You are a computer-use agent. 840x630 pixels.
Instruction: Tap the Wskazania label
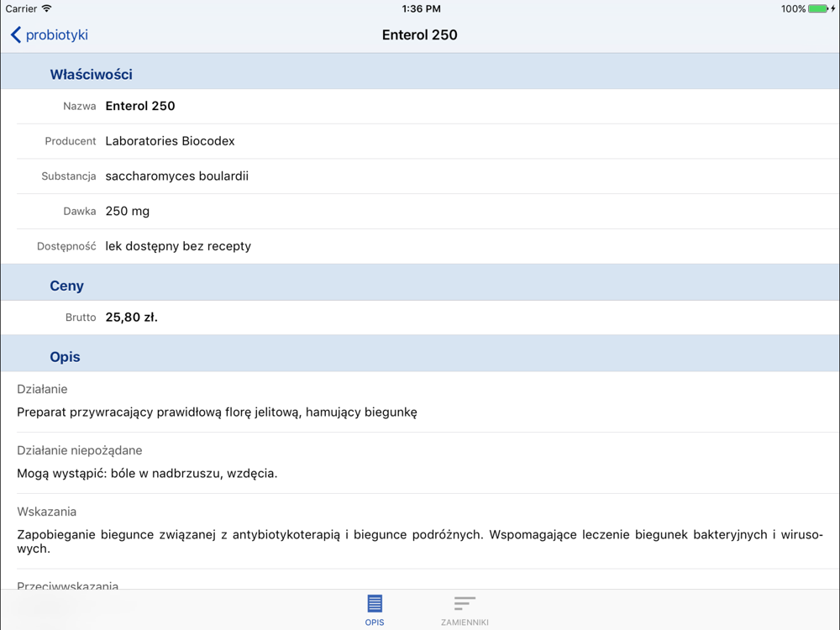coord(46,512)
